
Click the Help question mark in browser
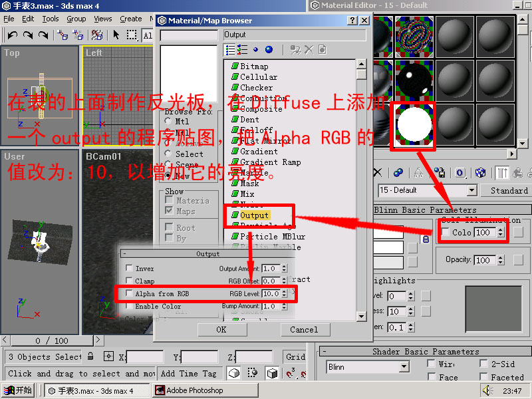(x=352, y=21)
